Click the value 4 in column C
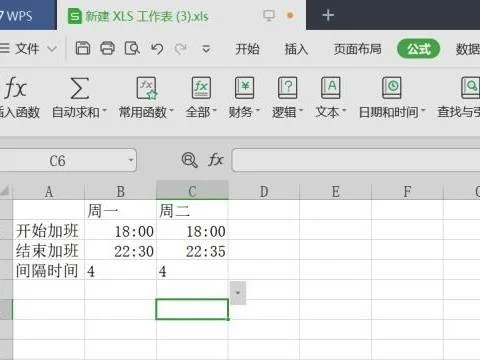The image size is (480, 360). pos(192,270)
